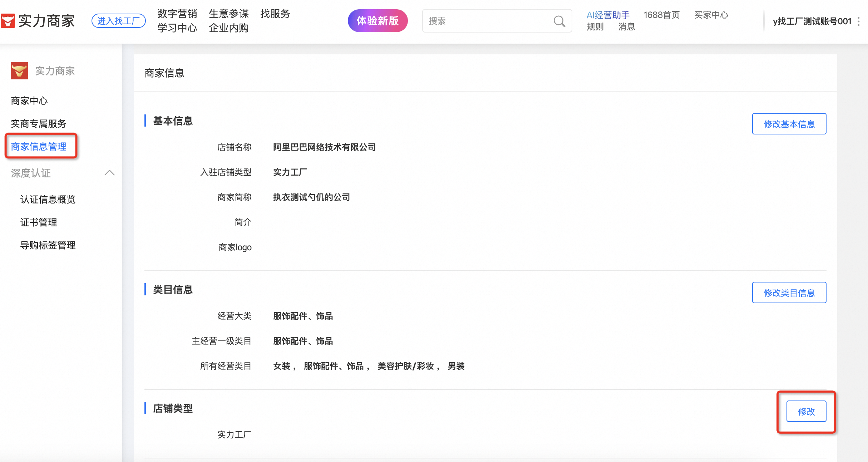Viewport: 868px width, 462px height.
Task: Click the sidebar 实力商家 bull logo
Action: pyautogui.click(x=19, y=71)
